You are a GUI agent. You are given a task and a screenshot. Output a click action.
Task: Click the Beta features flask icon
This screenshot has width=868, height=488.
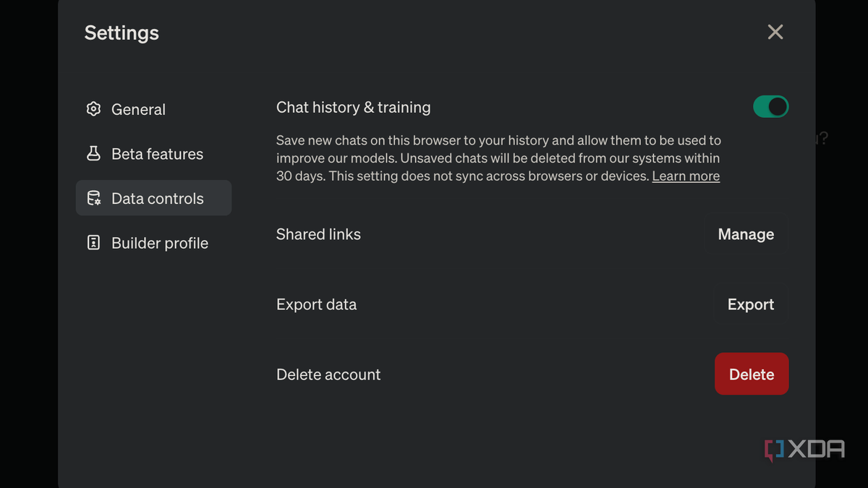click(93, 154)
